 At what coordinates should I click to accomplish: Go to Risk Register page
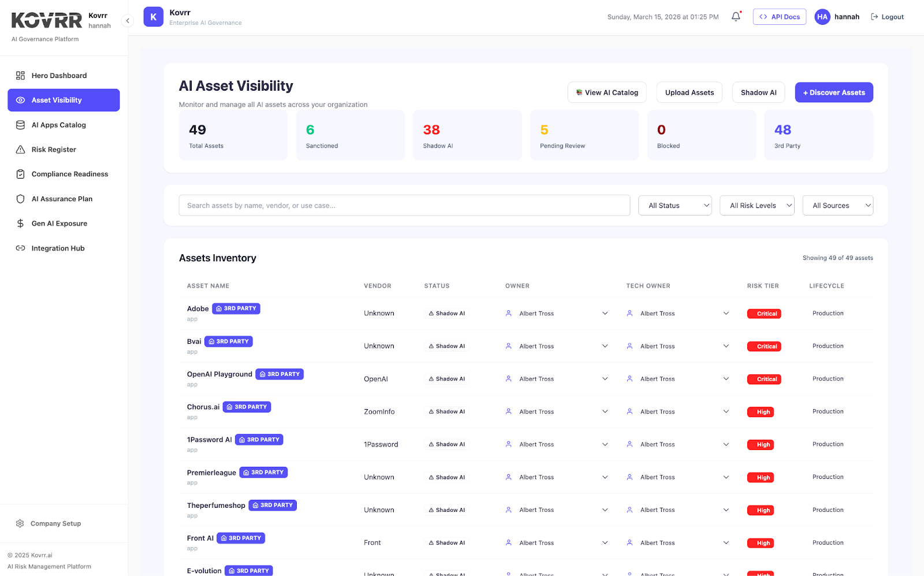click(x=64, y=150)
